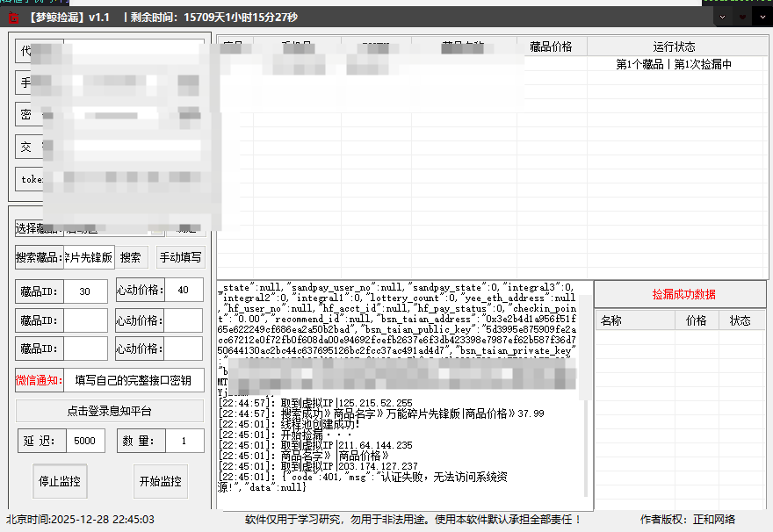Click the 运行状态 column header
The image size is (773, 532).
coord(674,47)
